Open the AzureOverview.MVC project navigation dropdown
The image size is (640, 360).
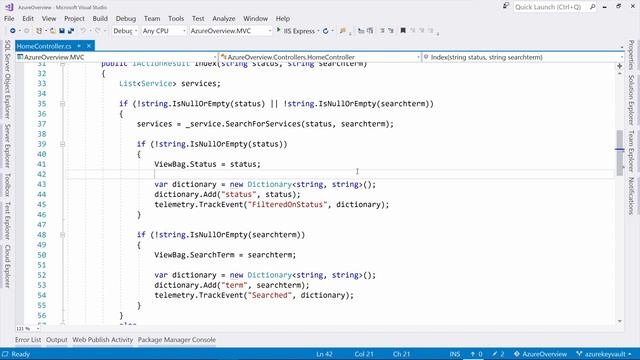tap(117, 57)
